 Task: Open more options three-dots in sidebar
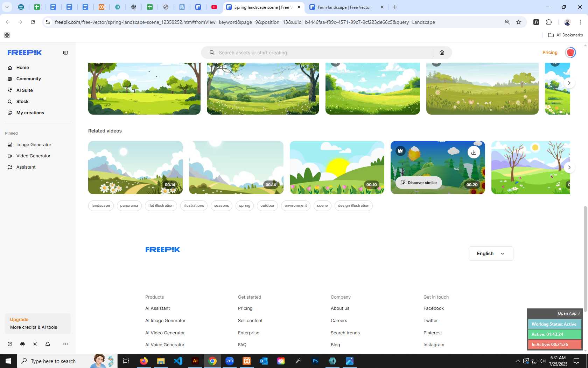coord(65,344)
